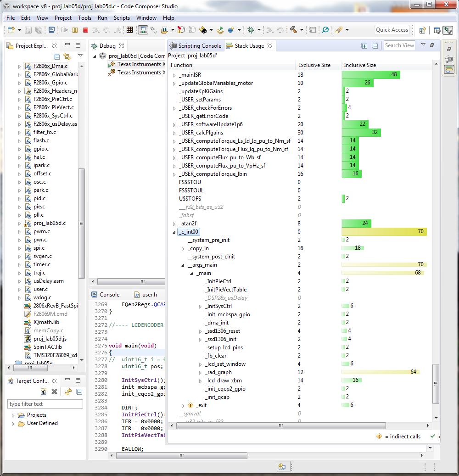Click the Collapse All icon in Stack Usage
The width and height of the screenshot is (459, 476).
click(375, 46)
